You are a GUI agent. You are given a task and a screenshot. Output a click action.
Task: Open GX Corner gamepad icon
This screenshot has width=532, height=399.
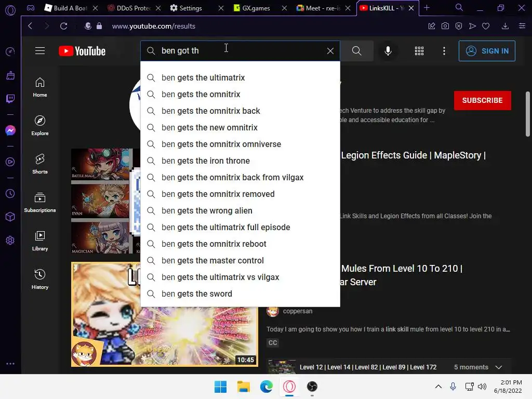[x=31, y=8]
